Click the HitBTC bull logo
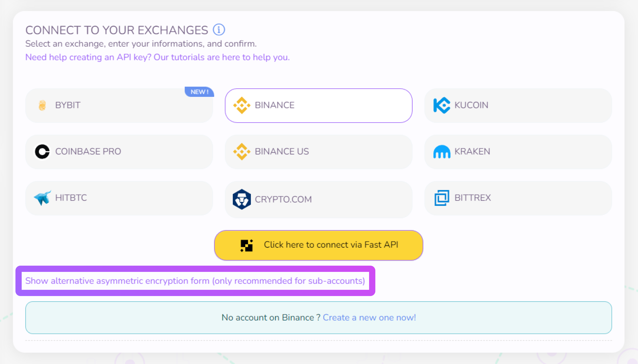Image resolution: width=638 pixels, height=364 pixels. pyautogui.click(x=42, y=198)
